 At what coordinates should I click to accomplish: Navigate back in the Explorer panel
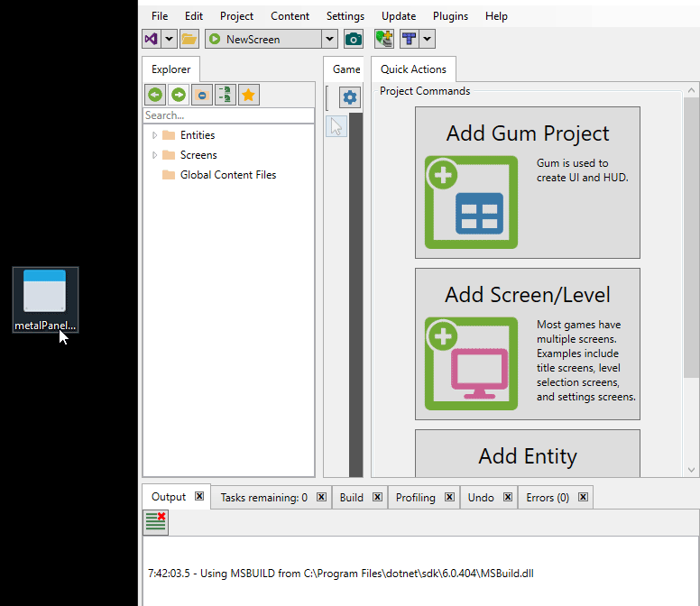(x=155, y=95)
